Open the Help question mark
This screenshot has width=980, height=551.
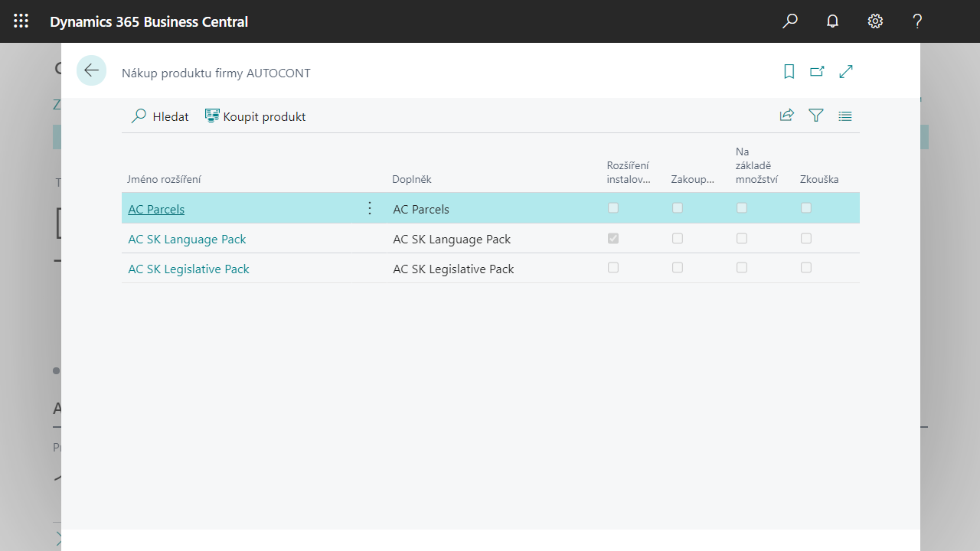(916, 21)
